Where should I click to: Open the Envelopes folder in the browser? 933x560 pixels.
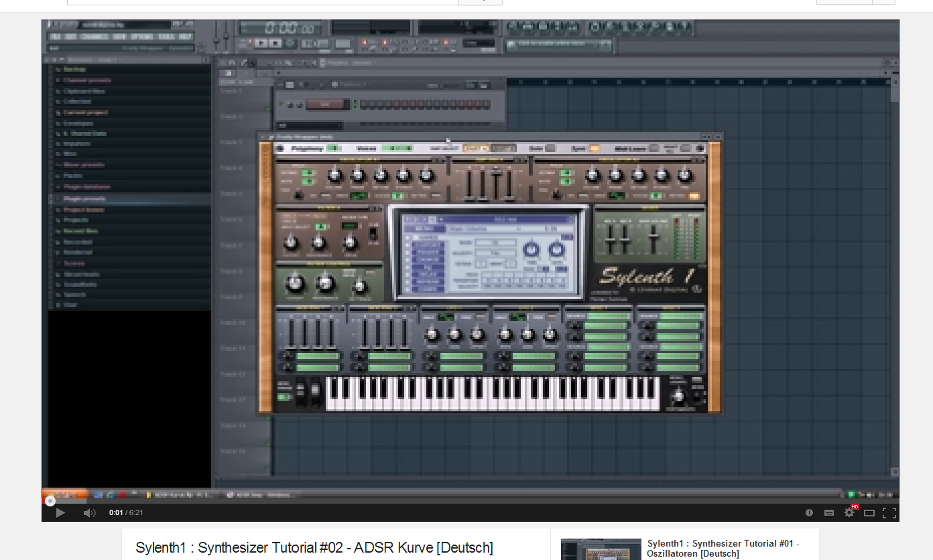point(78,123)
